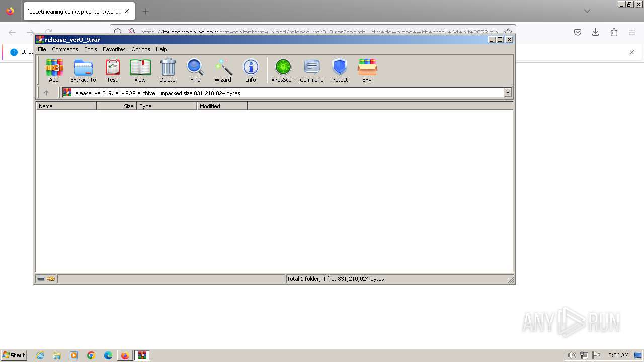Click the drive icon in WinRAR status bar
The width and height of the screenshot is (644, 362).
(x=41, y=279)
